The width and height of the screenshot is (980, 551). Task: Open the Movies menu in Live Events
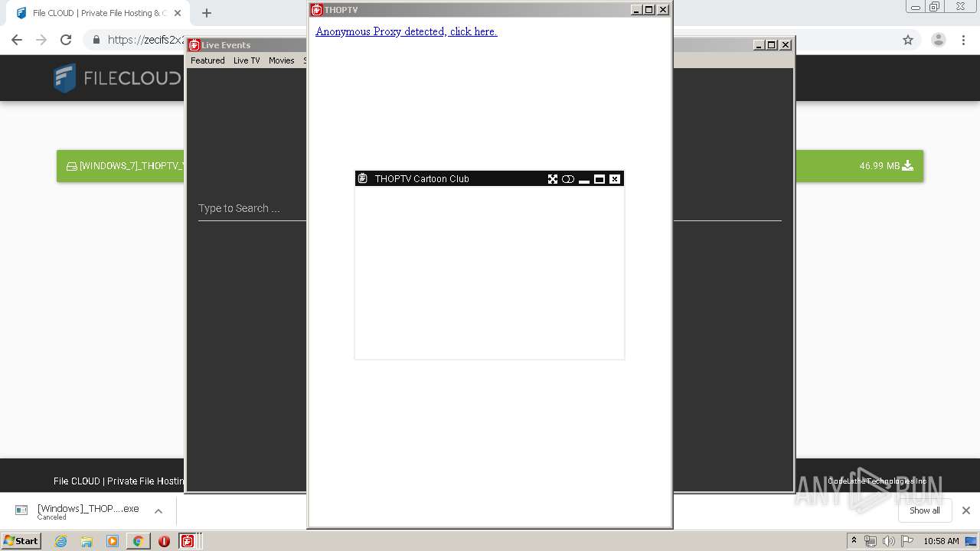coord(282,60)
